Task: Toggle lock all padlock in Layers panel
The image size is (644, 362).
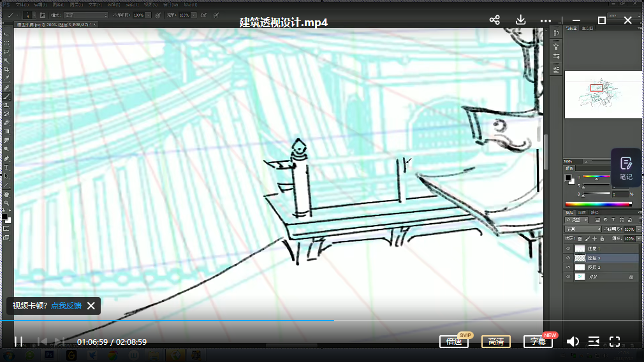Action: click(x=602, y=238)
